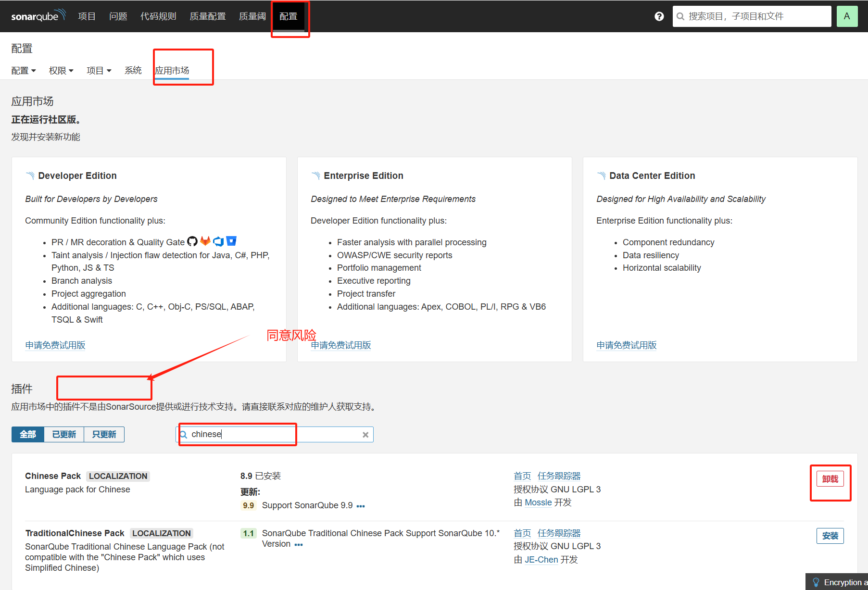Viewport: 868px width, 590px height.
Task: Uninstall Chinese Pack with 卸载 button
Action: [830, 479]
